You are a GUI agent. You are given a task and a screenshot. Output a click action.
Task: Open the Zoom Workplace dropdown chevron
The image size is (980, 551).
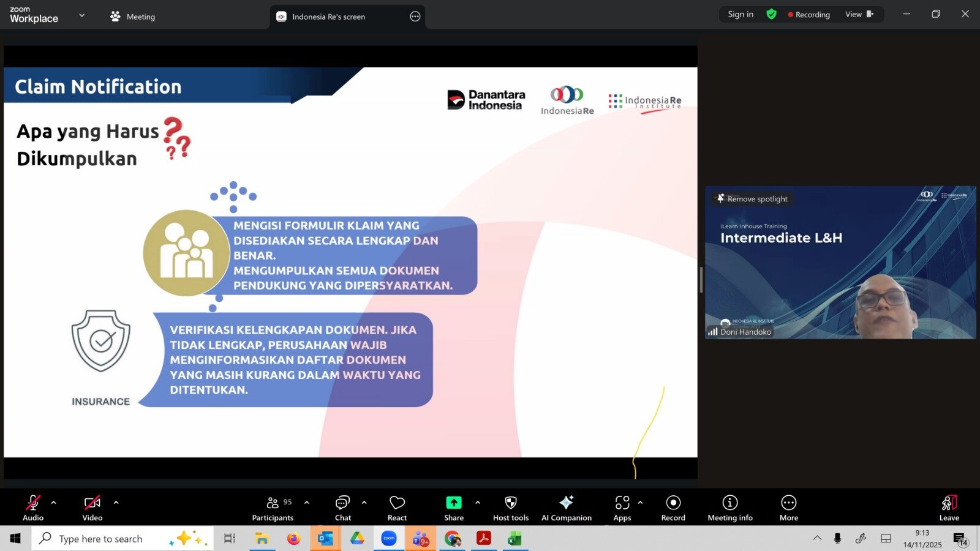tap(82, 15)
